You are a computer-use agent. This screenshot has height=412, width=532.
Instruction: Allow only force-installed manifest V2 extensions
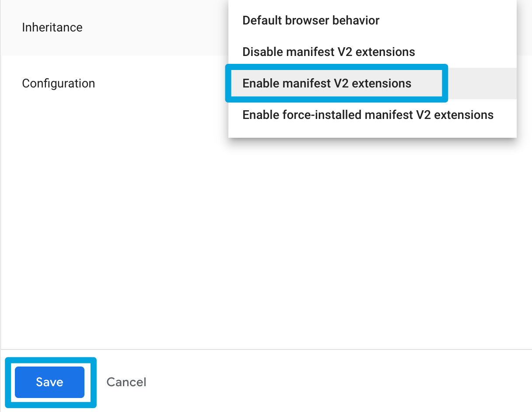(x=367, y=115)
